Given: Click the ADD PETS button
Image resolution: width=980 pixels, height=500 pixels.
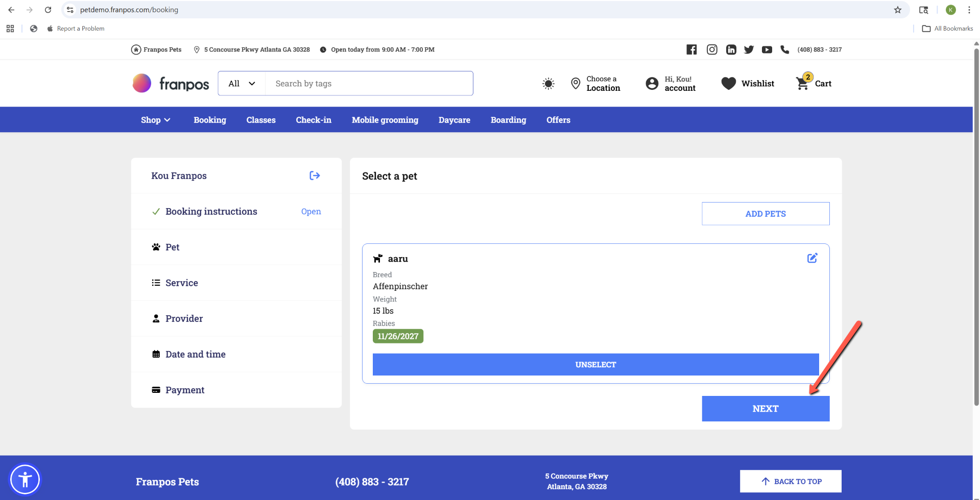Looking at the screenshot, I should 765,214.
